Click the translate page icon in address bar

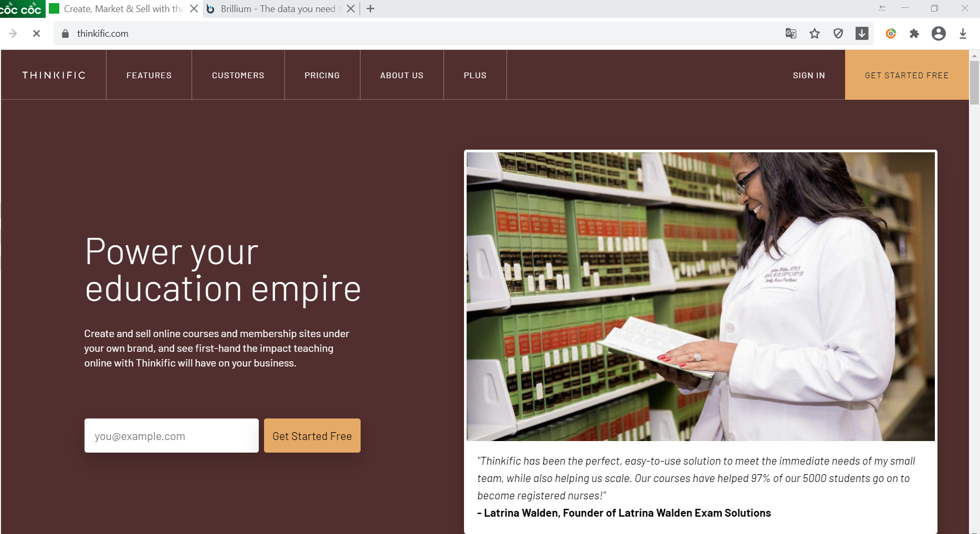point(791,34)
